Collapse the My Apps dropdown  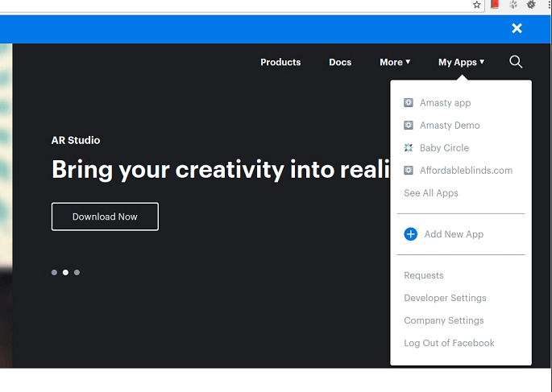(x=461, y=62)
